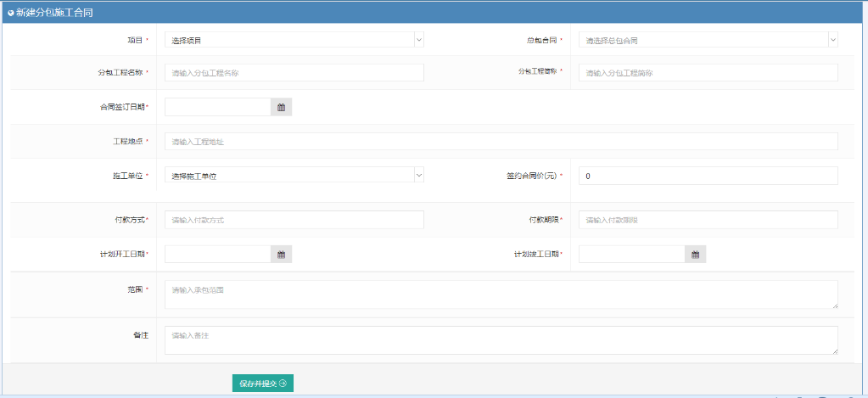Select the 付款期限 input field
Viewport: 868px width, 398px height.
pyautogui.click(x=708, y=220)
